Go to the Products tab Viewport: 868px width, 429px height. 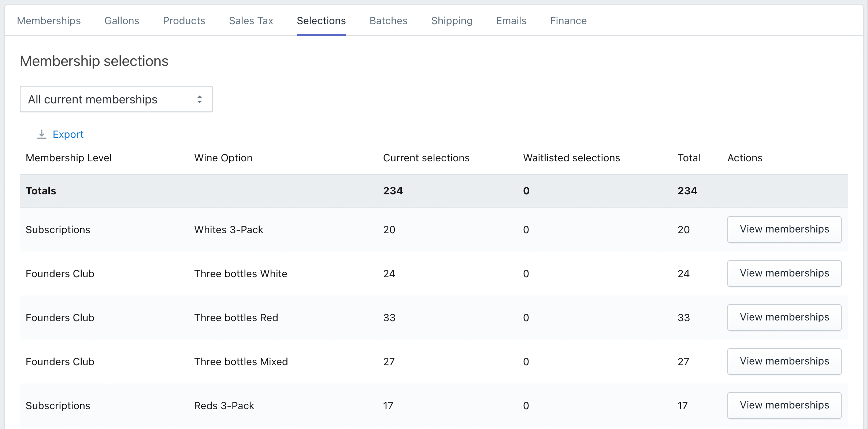coord(184,21)
